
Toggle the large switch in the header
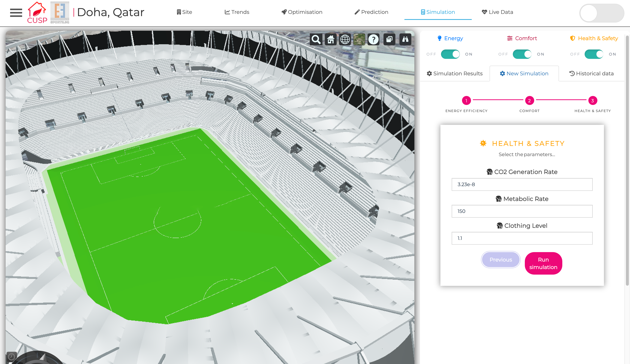click(601, 13)
